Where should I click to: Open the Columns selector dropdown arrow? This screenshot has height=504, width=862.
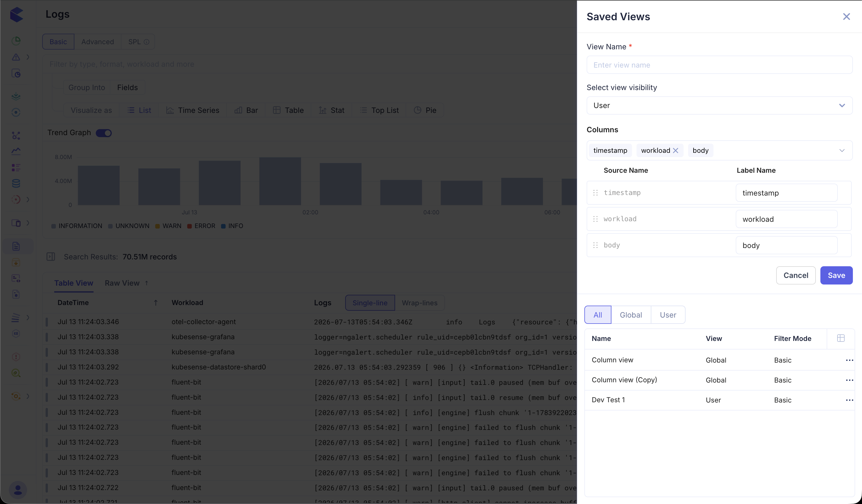tap(842, 151)
